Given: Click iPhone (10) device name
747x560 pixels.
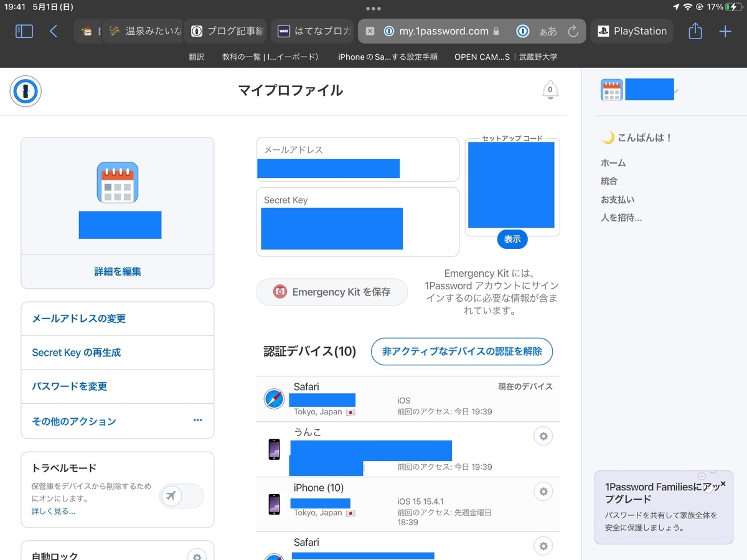Looking at the screenshot, I should (319, 487).
